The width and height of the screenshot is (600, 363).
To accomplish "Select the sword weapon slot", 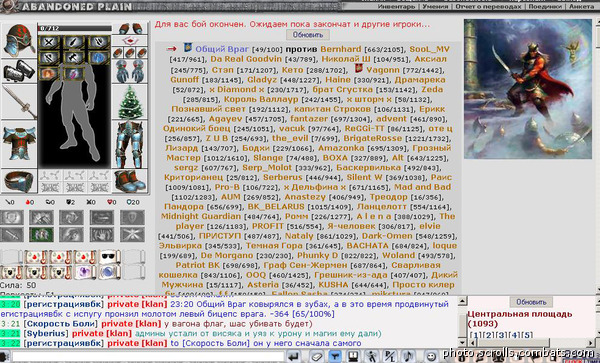I will coord(19,102).
